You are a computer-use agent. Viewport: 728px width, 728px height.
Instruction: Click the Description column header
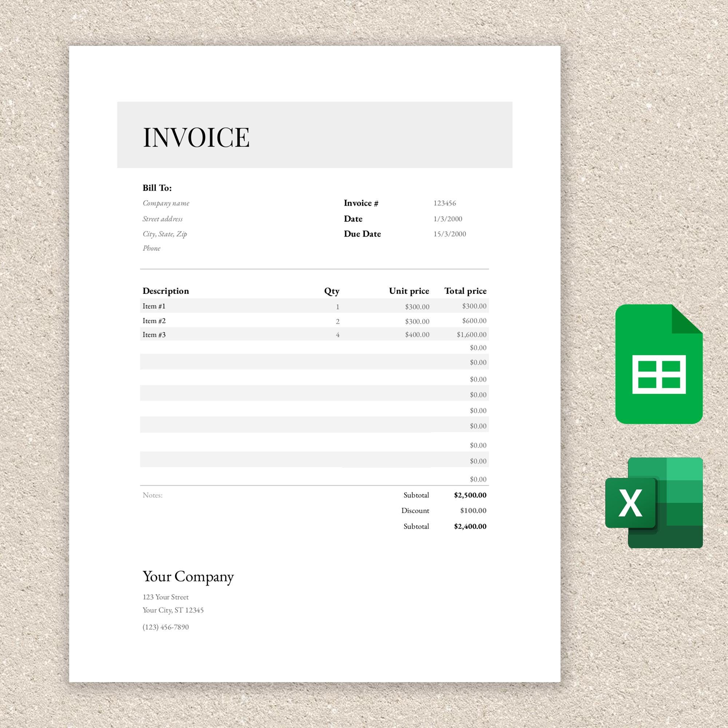[166, 291]
